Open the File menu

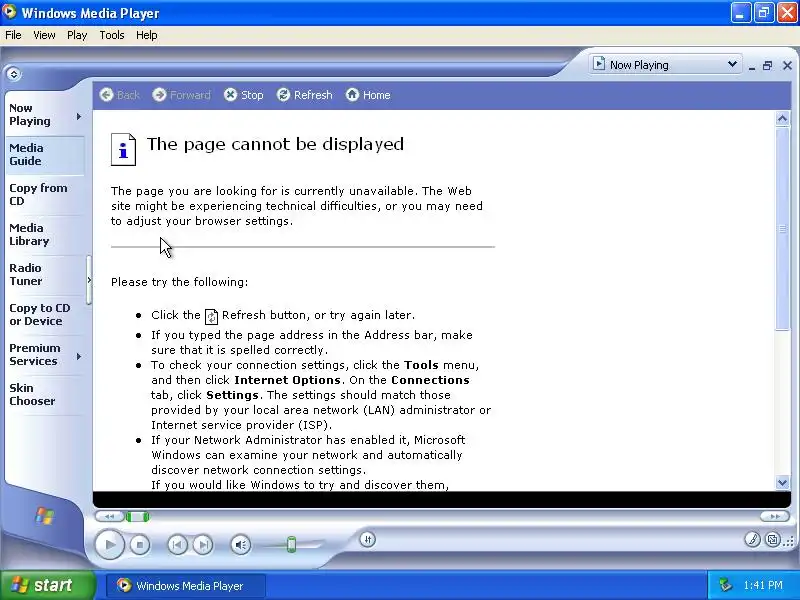pyautogui.click(x=13, y=35)
